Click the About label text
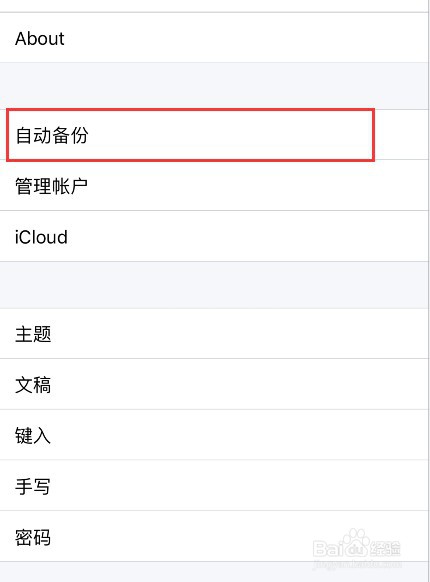 click(40, 38)
